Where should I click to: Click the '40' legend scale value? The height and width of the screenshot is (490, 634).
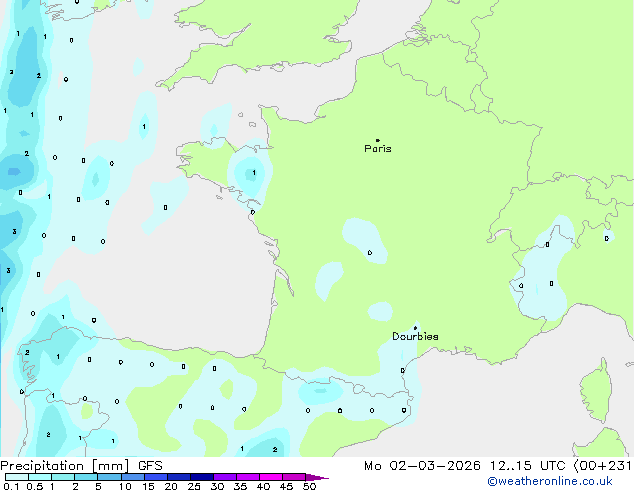click(263, 486)
